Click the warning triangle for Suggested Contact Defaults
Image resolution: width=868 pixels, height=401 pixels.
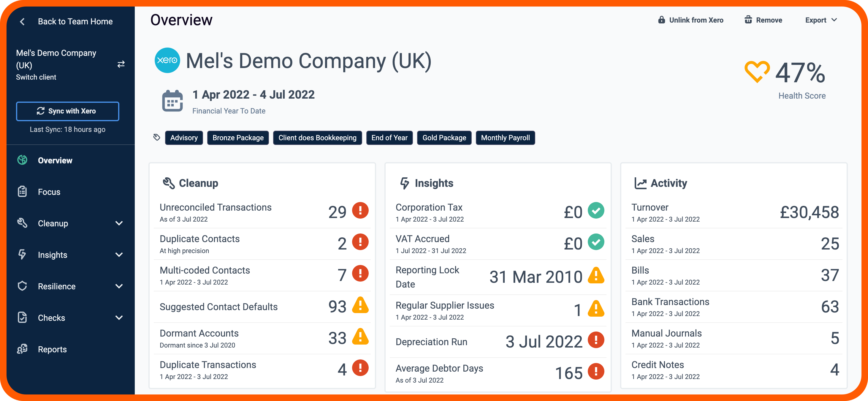360,305
